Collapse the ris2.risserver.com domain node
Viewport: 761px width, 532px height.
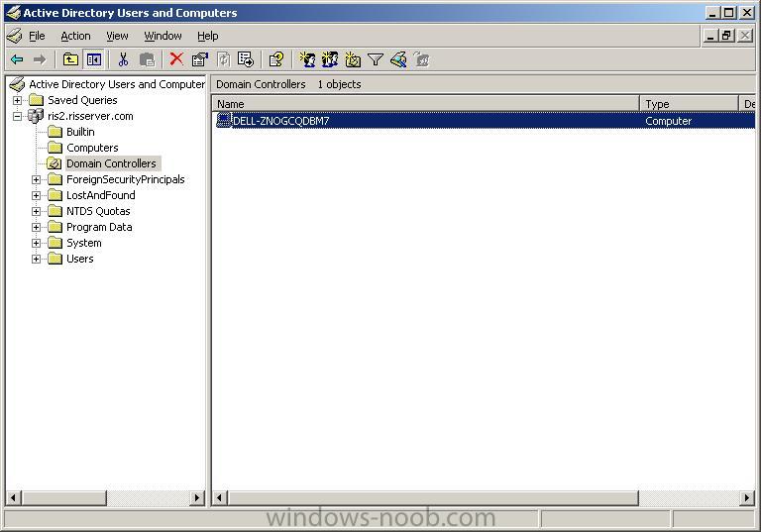point(18,116)
